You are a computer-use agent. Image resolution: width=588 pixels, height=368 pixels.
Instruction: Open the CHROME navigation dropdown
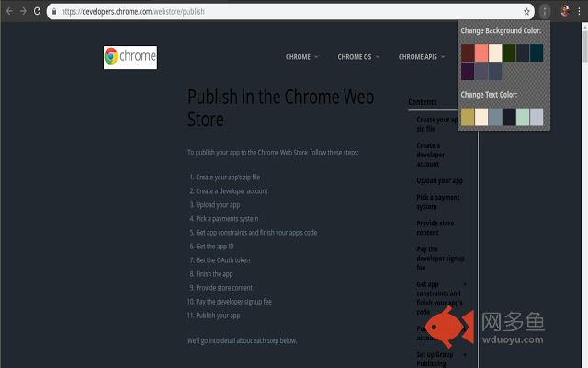pos(302,57)
